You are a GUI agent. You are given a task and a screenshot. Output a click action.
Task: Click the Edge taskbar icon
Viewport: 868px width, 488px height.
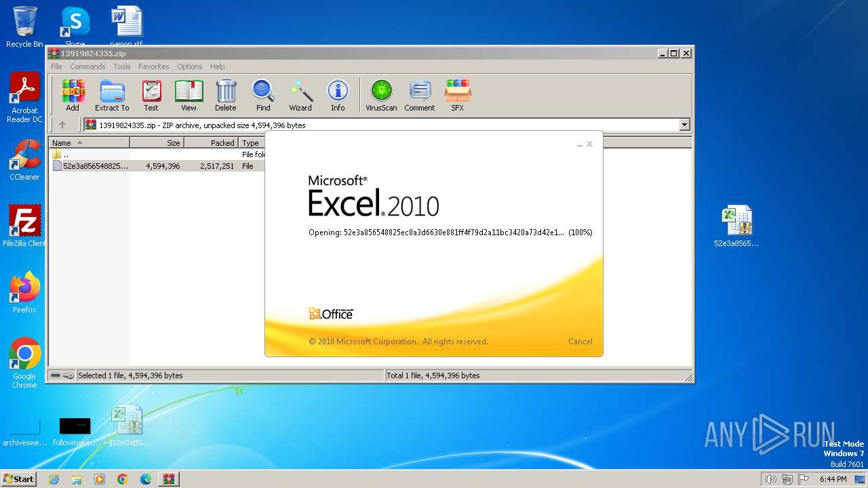click(x=146, y=479)
